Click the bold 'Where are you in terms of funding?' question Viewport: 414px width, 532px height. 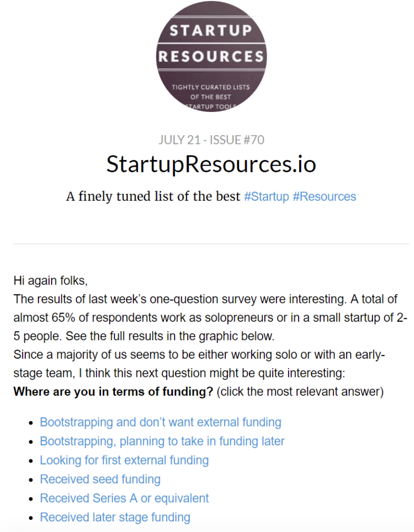(x=113, y=392)
